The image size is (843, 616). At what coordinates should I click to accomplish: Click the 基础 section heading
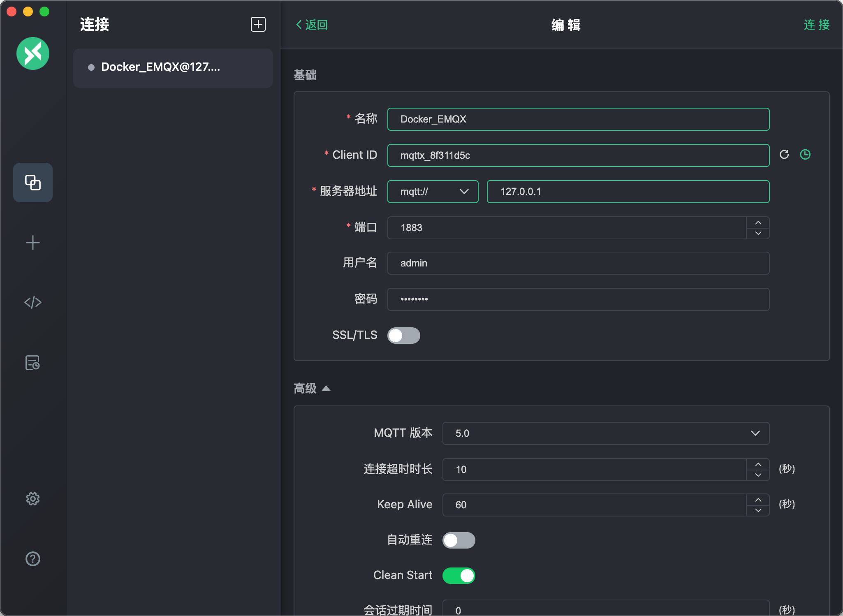(305, 75)
